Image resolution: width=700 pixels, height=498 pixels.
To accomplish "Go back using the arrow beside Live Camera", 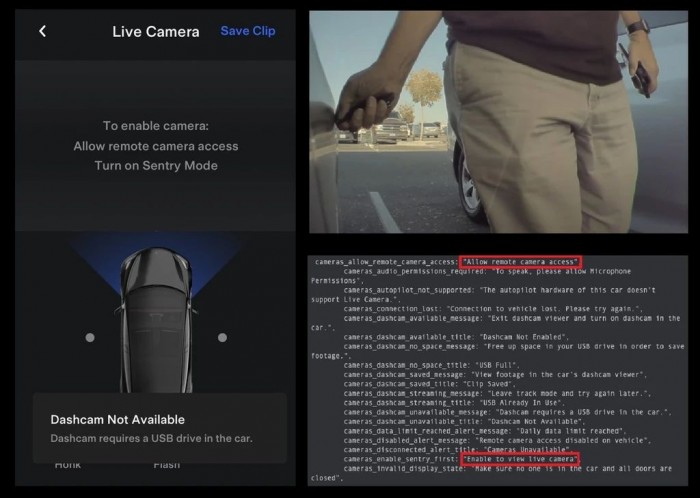I will click(42, 31).
